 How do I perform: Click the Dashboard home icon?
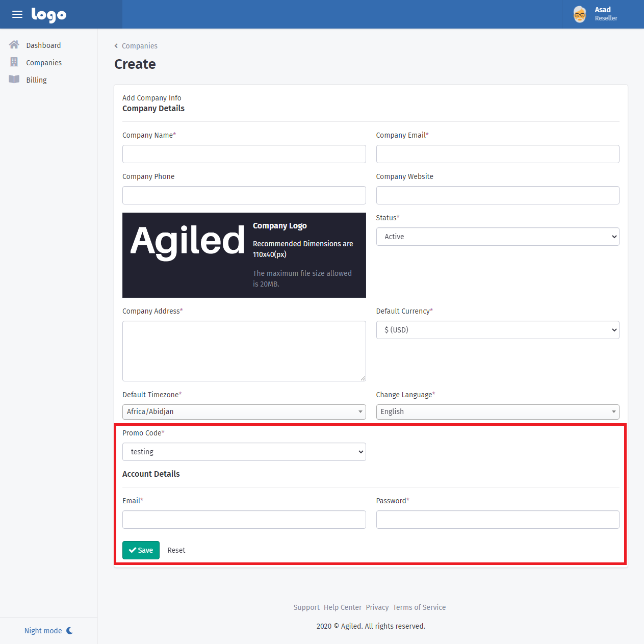(x=14, y=45)
